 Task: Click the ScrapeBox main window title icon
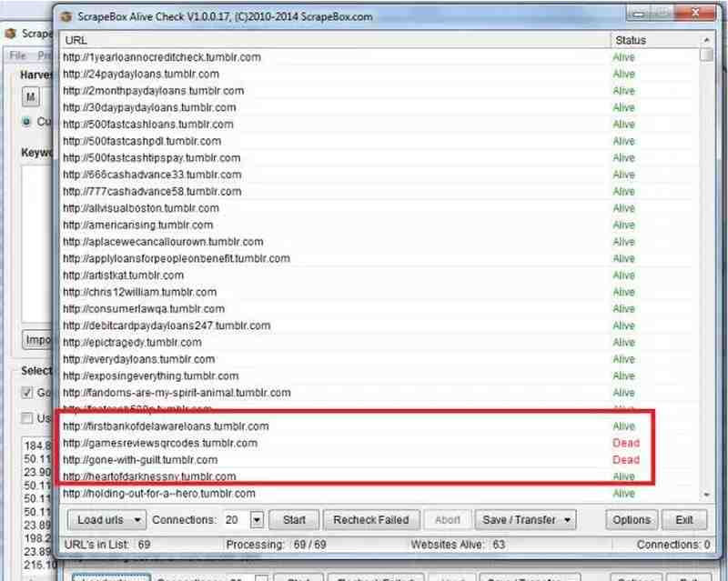tap(11, 34)
